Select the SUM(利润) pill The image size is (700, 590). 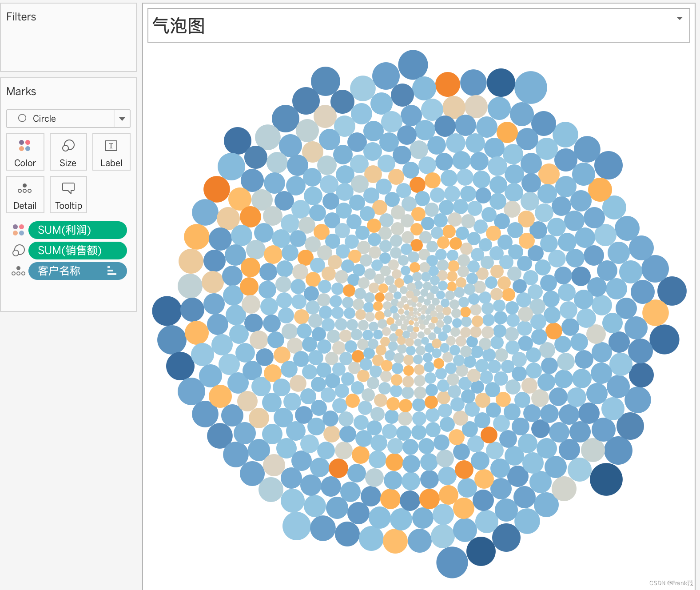[x=78, y=230]
